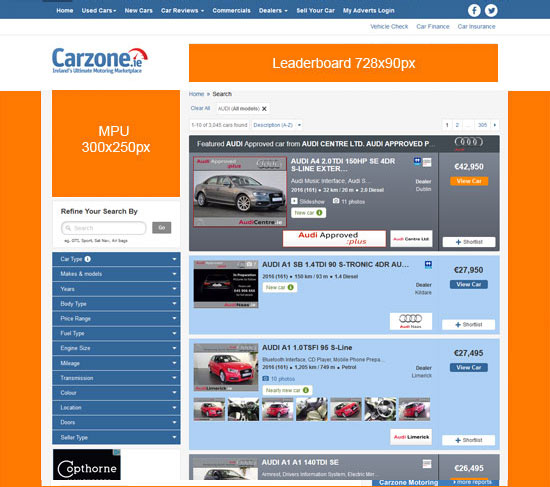Click the refine search input field
Screen dimensions: 550x487
tap(104, 228)
